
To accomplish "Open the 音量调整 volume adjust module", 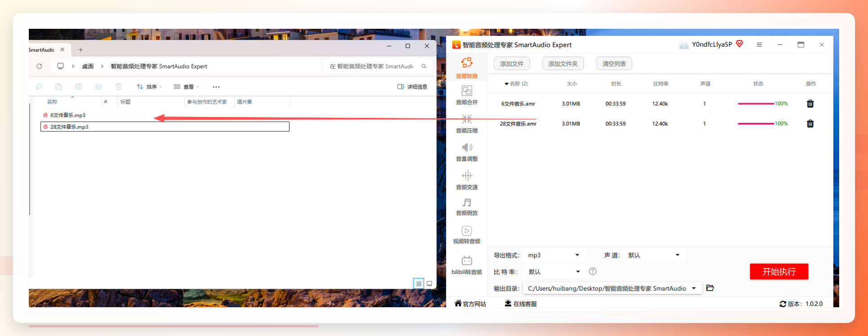I will (467, 152).
